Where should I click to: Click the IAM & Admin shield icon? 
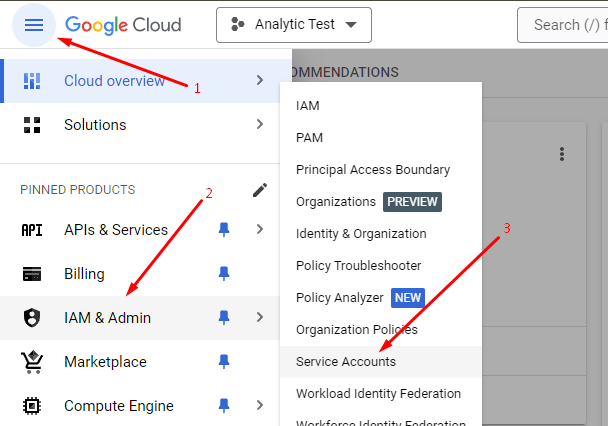[32, 318]
